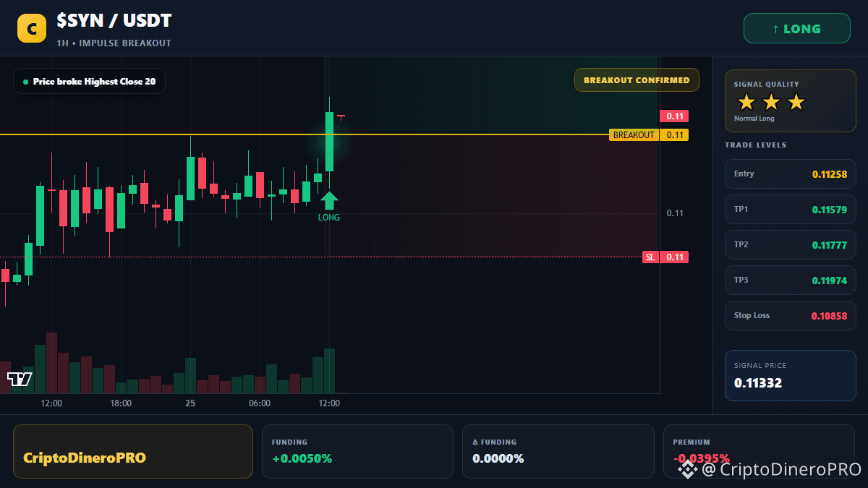Click the green LONG arrow marker on chart

329,200
